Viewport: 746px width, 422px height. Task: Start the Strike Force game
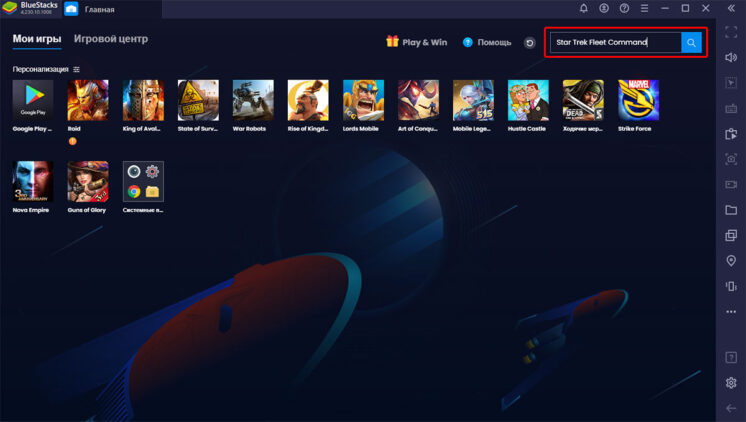click(638, 100)
